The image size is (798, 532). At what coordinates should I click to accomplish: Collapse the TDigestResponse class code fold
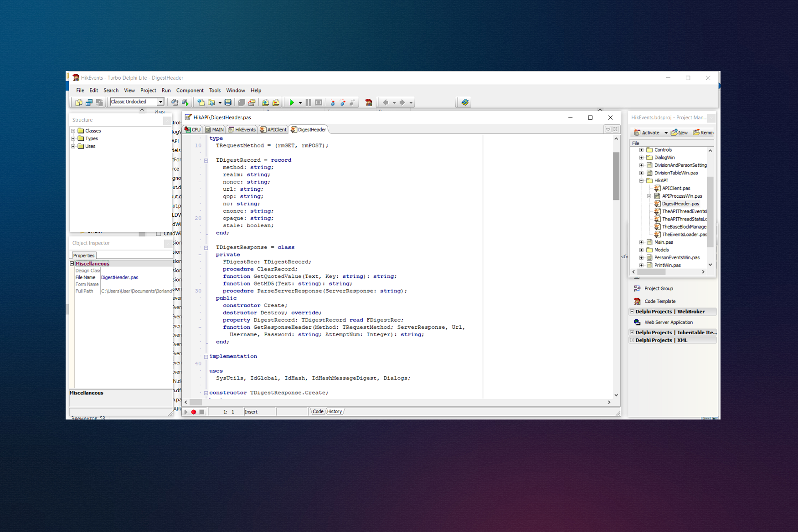[206, 248]
